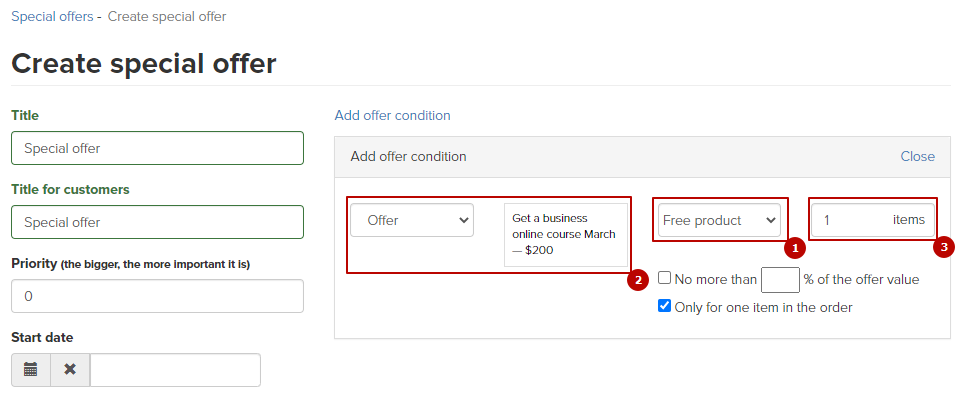Click the percent of offer value box
Viewport: 965px width, 400px height.
tap(780, 279)
